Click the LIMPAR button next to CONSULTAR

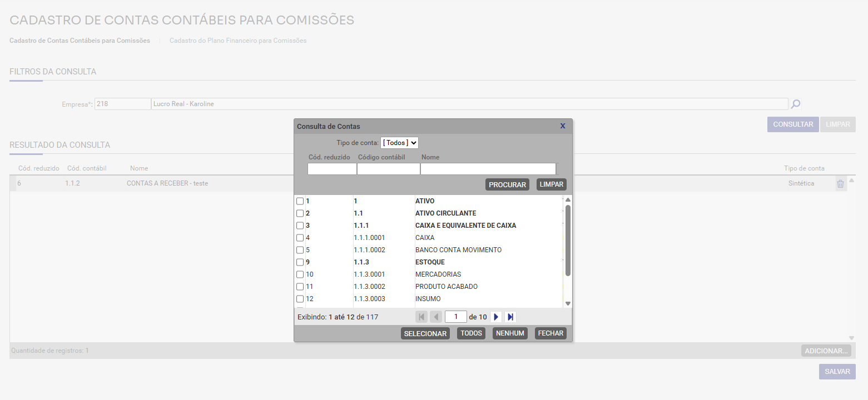838,124
